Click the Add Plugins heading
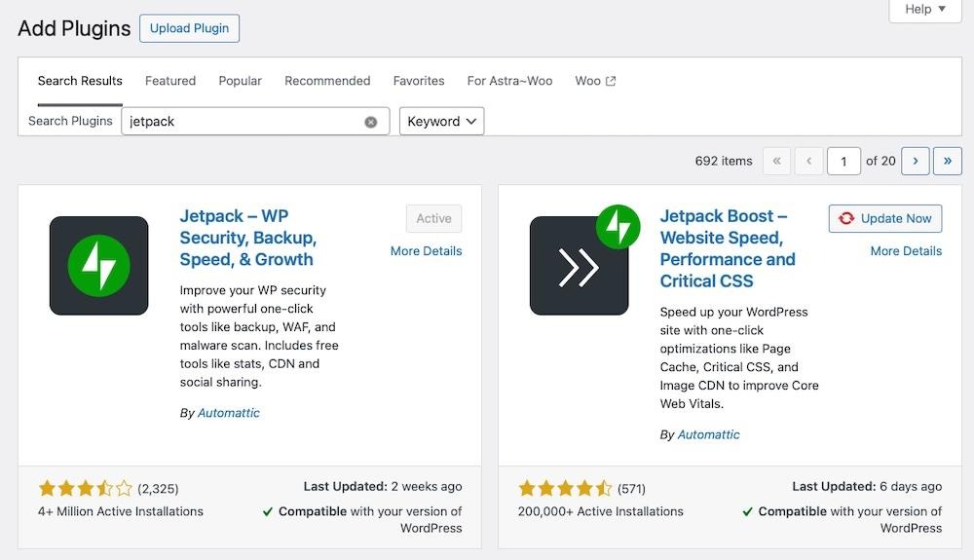This screenshot has height=560, width=974. pyautogui.click(x=75, y=28)
